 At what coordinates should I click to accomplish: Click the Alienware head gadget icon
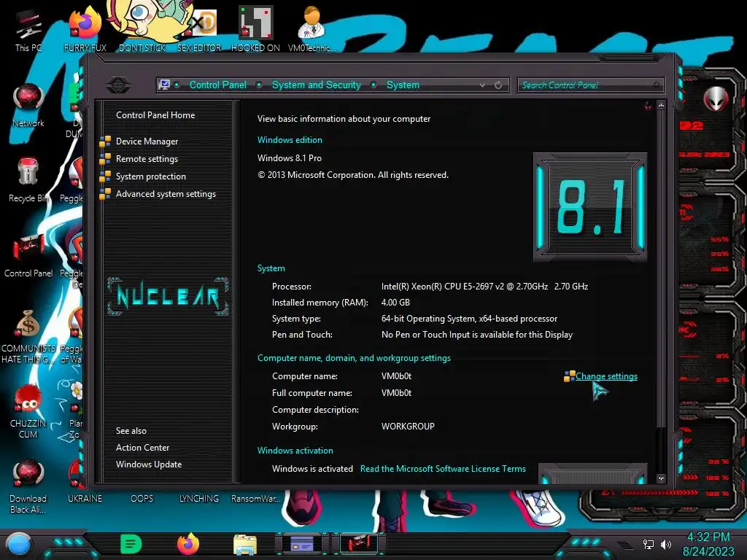tap(716, 98)
